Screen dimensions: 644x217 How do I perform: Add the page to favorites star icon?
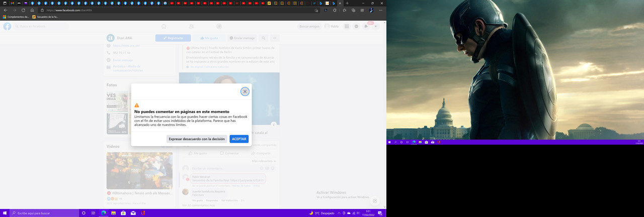coord(316,10)
